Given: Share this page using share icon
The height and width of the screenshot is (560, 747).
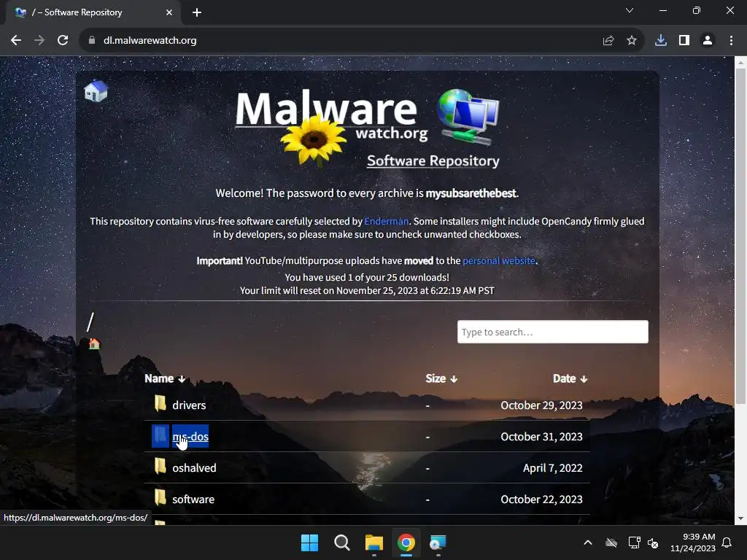Looking at the screenshot, I should (608, 41).
